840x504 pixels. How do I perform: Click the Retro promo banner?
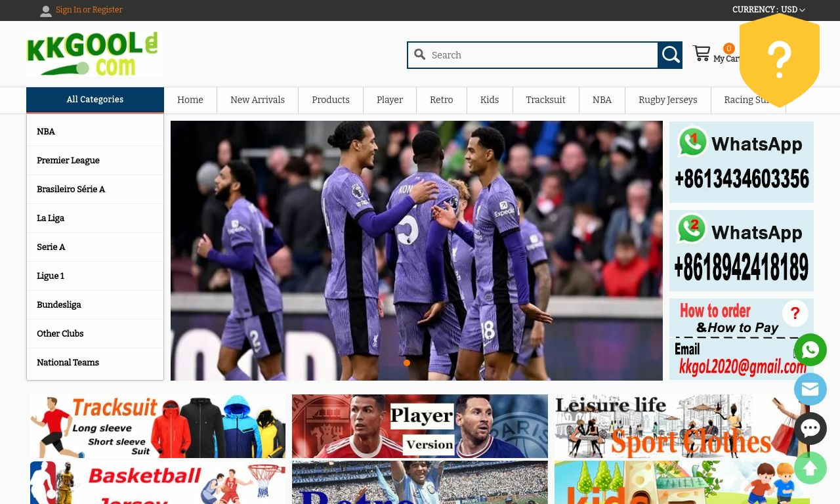pos(420,482)
